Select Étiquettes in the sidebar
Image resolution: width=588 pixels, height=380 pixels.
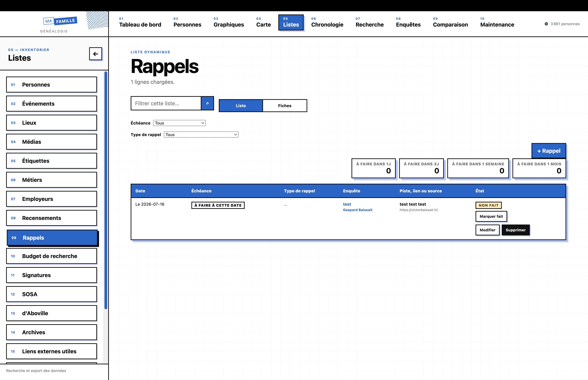pyautogui.click(x=52, y=161)
